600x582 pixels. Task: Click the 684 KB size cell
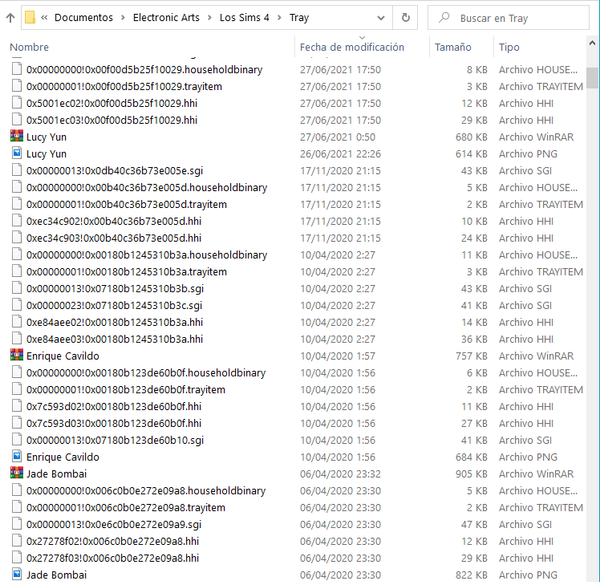(471, 457)
